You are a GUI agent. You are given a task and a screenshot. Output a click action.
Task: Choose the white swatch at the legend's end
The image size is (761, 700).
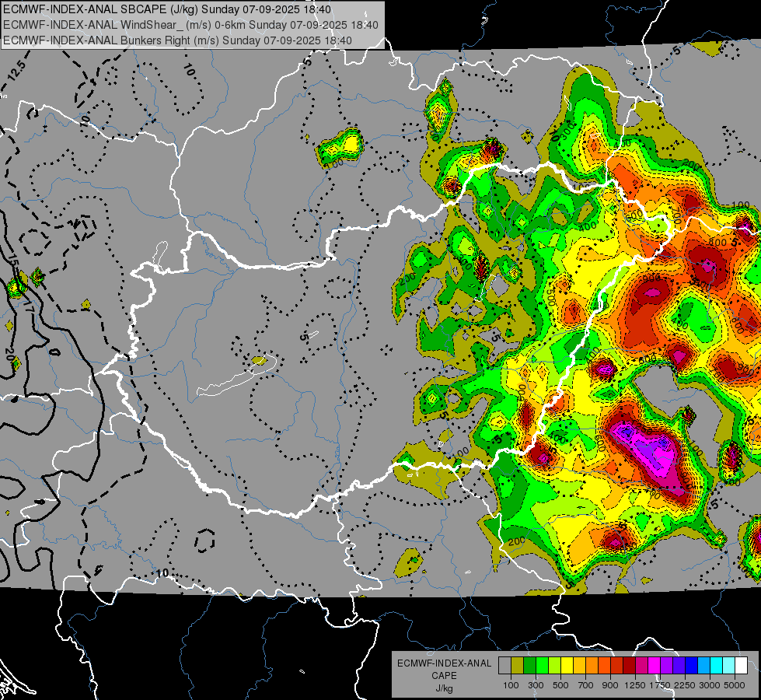(741, 665)
